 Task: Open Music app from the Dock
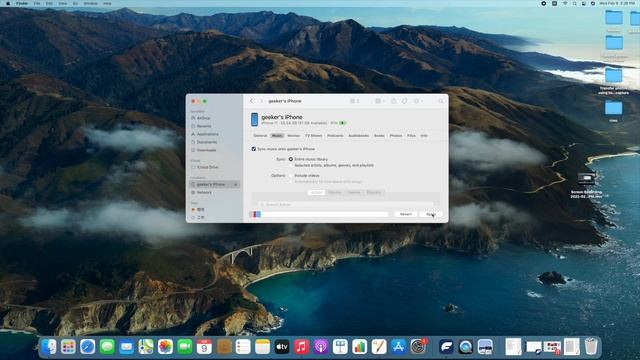click(301, 347)
